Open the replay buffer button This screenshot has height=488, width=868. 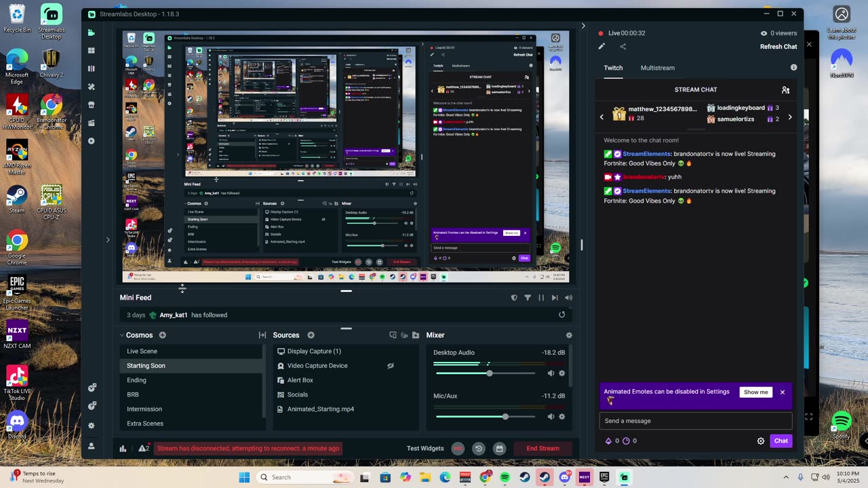tap(479, 448)
